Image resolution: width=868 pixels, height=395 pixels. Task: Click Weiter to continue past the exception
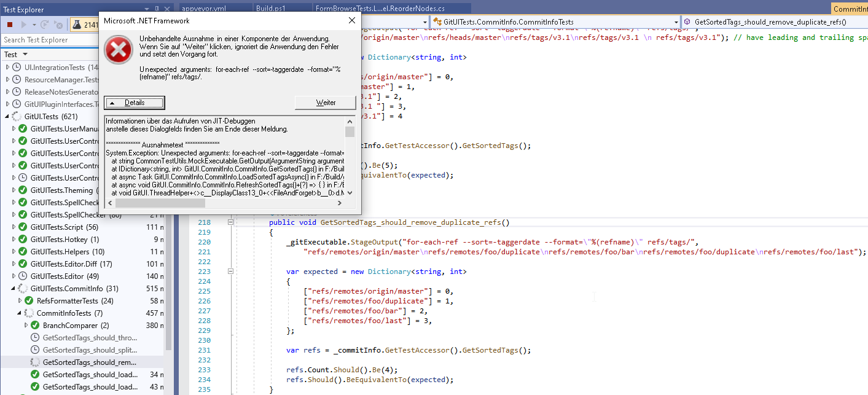coord(326,103)
